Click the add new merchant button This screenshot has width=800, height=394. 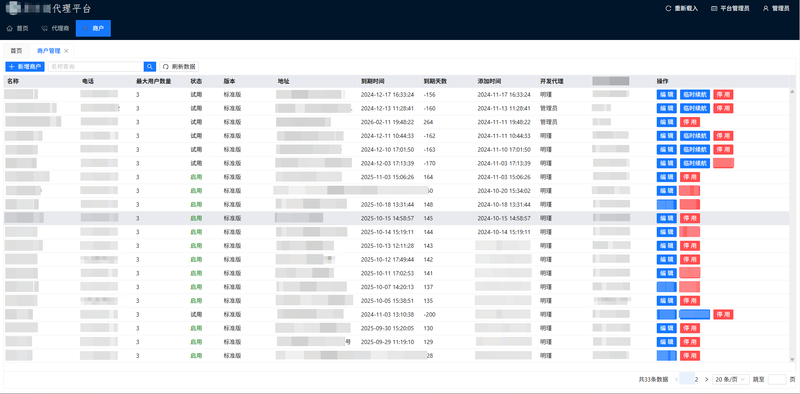25,66
